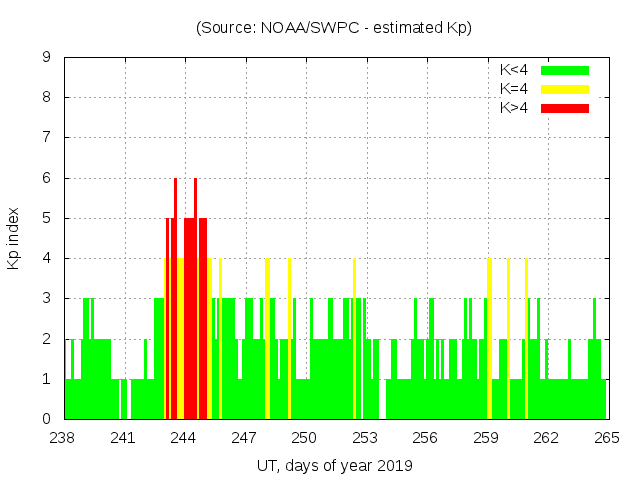Click the 'Kp index' y-axis label
Viewport: 640px width, 480px height.
click(x=14, y=239)
